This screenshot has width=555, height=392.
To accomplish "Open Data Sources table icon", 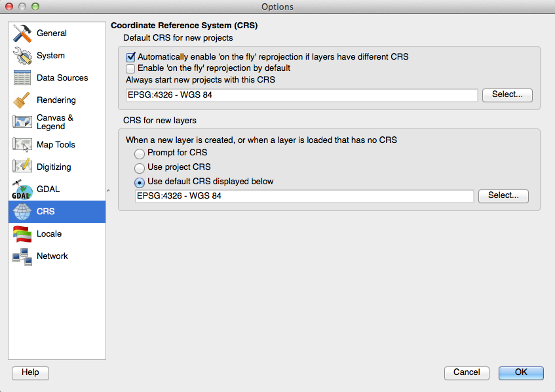I will (22, 78).
